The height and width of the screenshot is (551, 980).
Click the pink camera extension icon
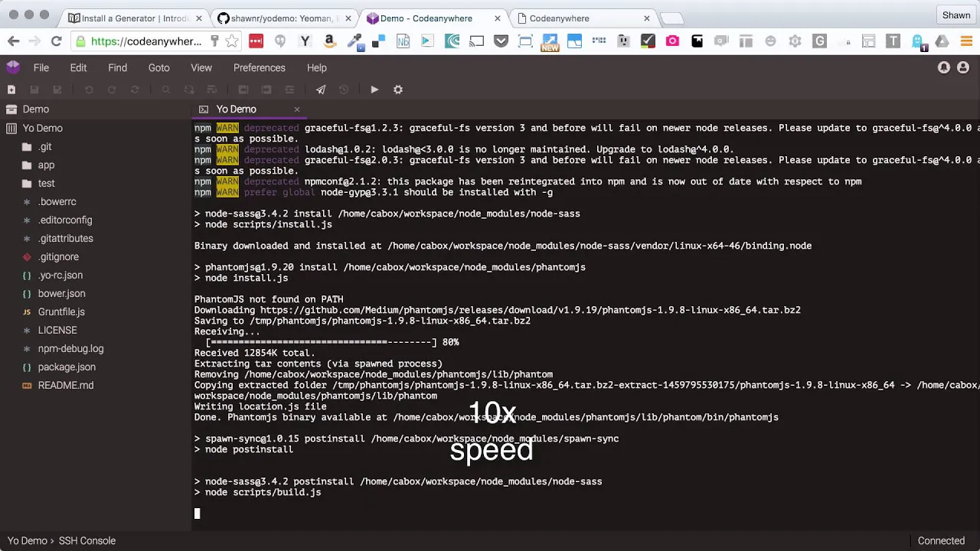click(672, 41)
